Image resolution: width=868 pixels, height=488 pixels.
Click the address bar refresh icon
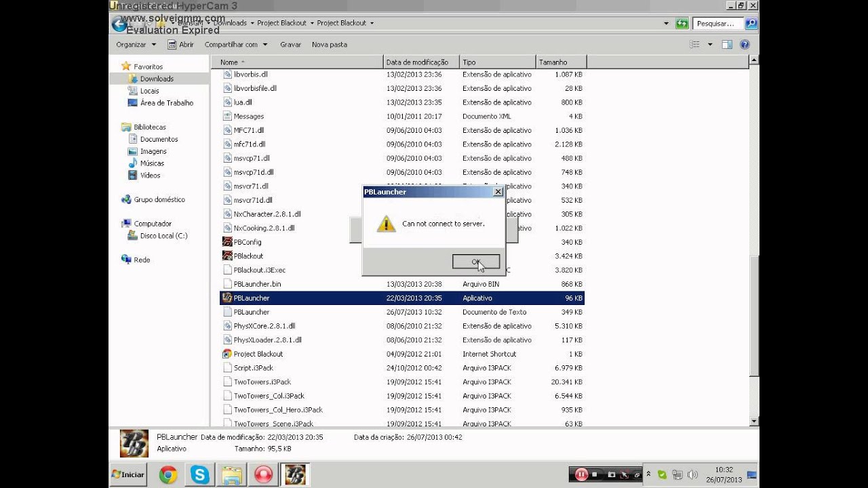(682, 24)
